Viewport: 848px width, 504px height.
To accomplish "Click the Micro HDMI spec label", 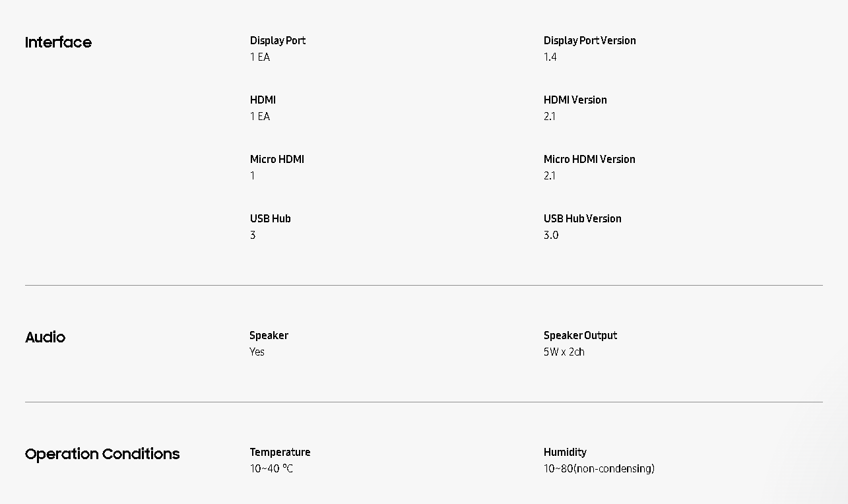I will tap(277, 159).
